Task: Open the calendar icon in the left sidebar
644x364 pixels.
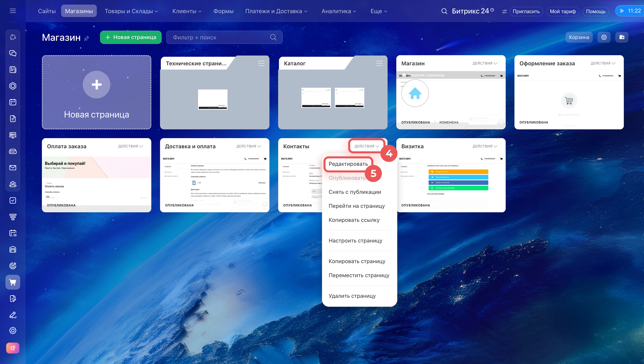Action: 13,102
